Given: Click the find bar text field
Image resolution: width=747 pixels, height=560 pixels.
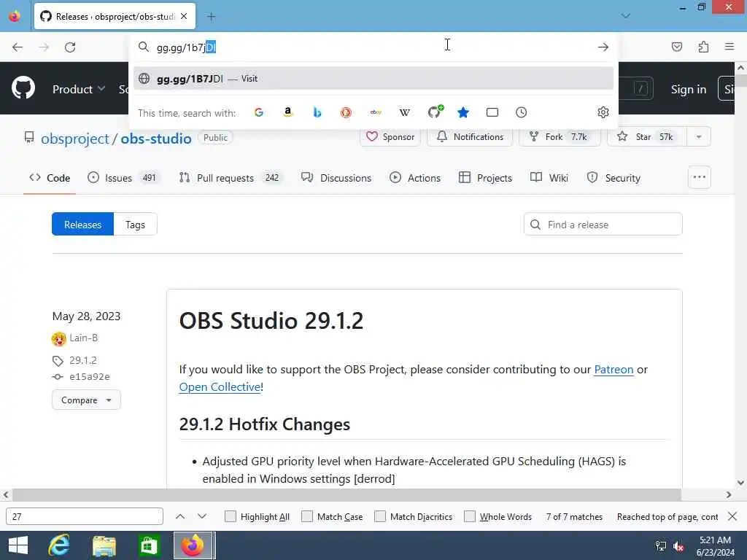Looking at the screenshot, I should 85,516.
